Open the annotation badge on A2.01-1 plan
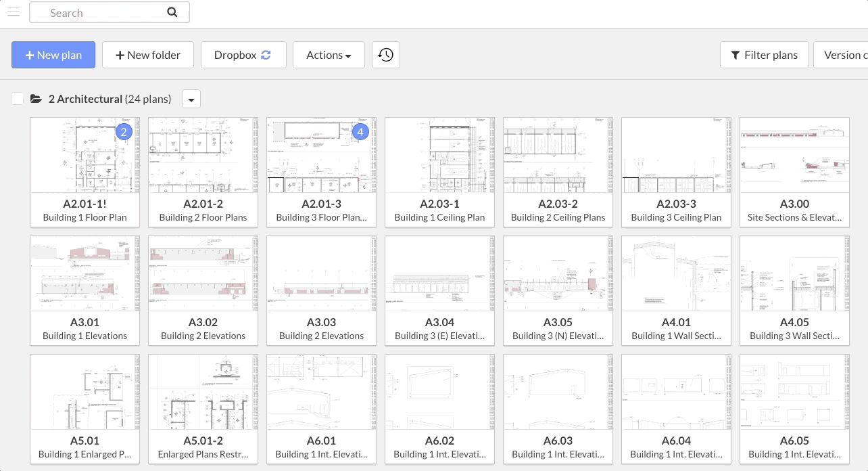The width and height of the screenshot is (868, 471). (x=123, y=132)
